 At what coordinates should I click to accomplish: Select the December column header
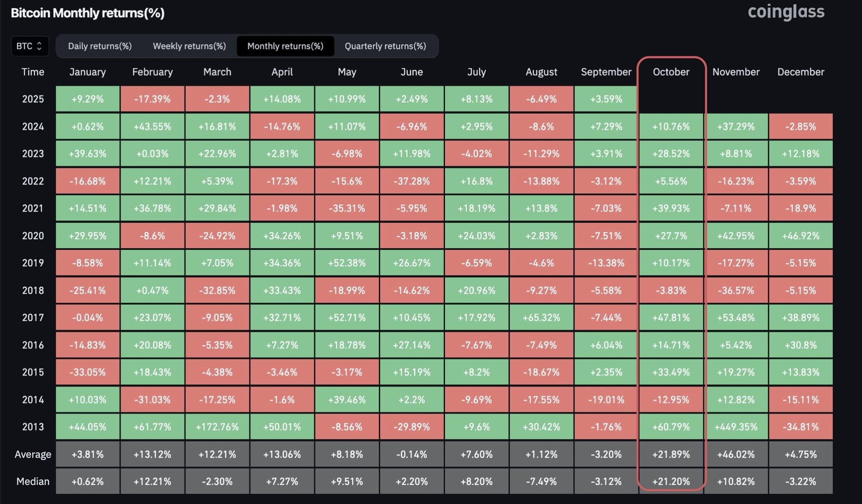coord(800,72)
